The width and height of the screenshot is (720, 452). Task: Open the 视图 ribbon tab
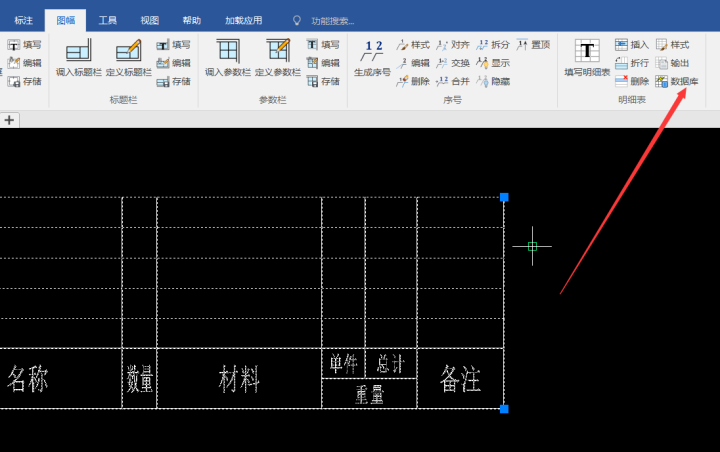pos(149,20)
